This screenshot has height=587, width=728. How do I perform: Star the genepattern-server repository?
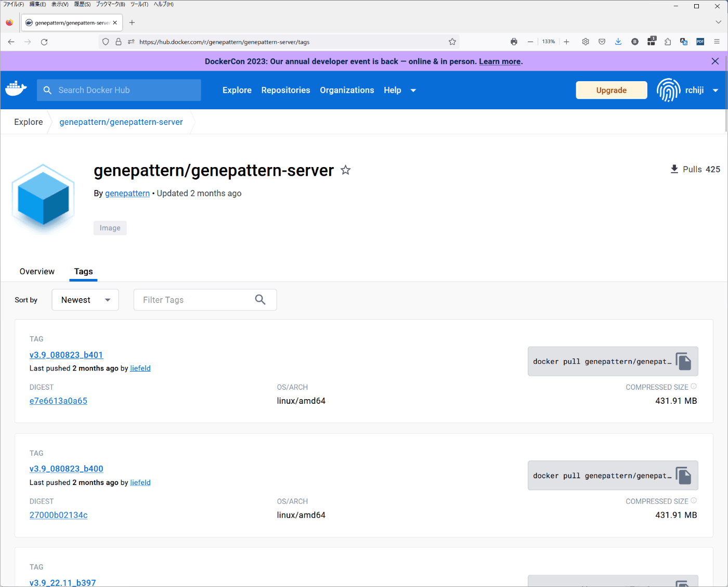(x=345, y=170)
